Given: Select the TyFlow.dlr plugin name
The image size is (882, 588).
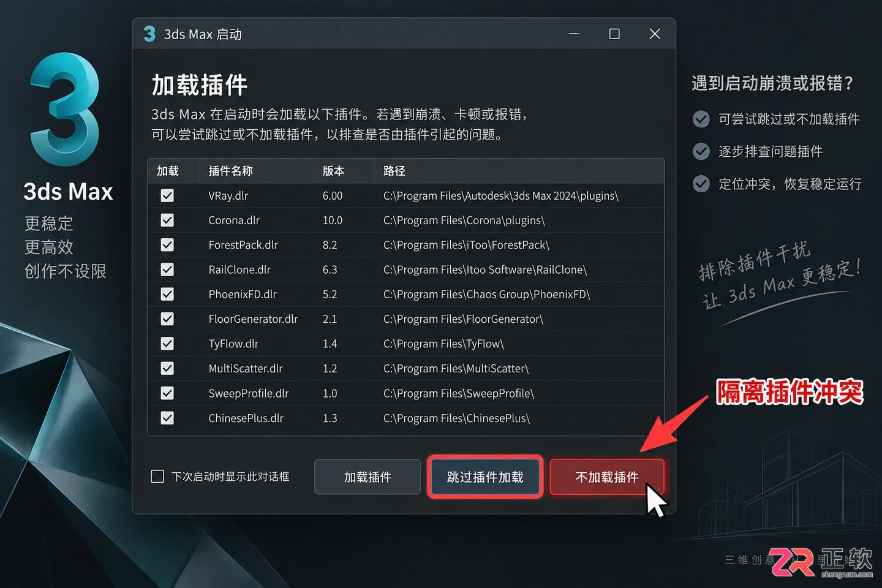Looking at the screenshot, I should (233, 344).
